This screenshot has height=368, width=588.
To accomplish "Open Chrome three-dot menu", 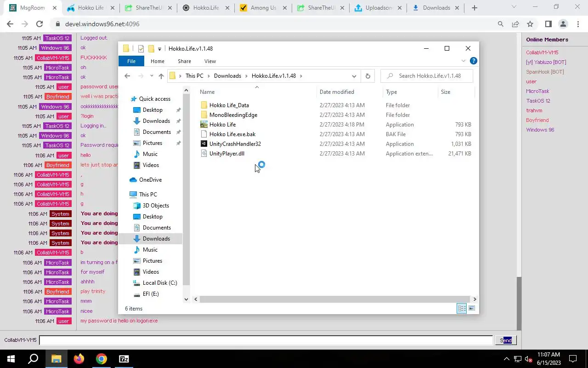I will click(x=578, y=24).
